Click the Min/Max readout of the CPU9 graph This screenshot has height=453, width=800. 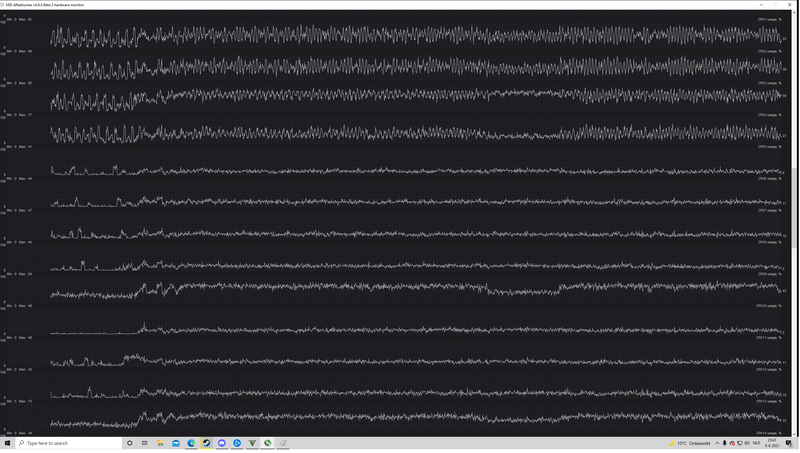pos(19,274)
